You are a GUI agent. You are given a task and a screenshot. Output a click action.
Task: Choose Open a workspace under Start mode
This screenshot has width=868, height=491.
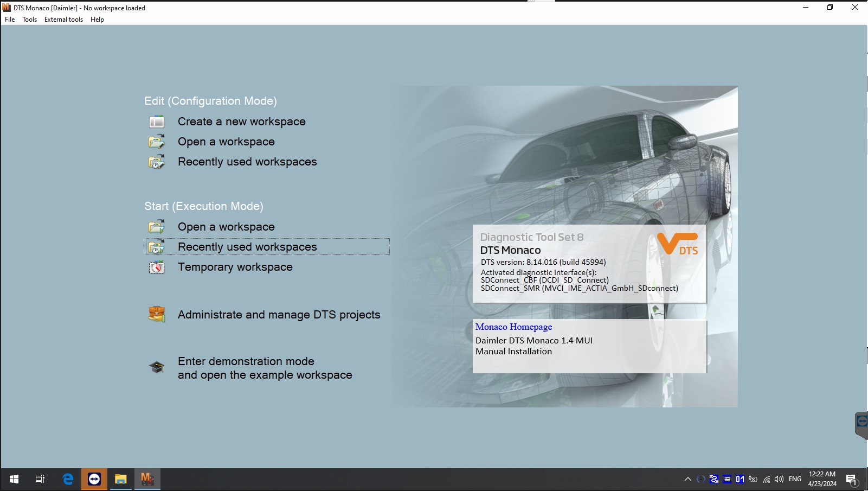tap(226, 227)
